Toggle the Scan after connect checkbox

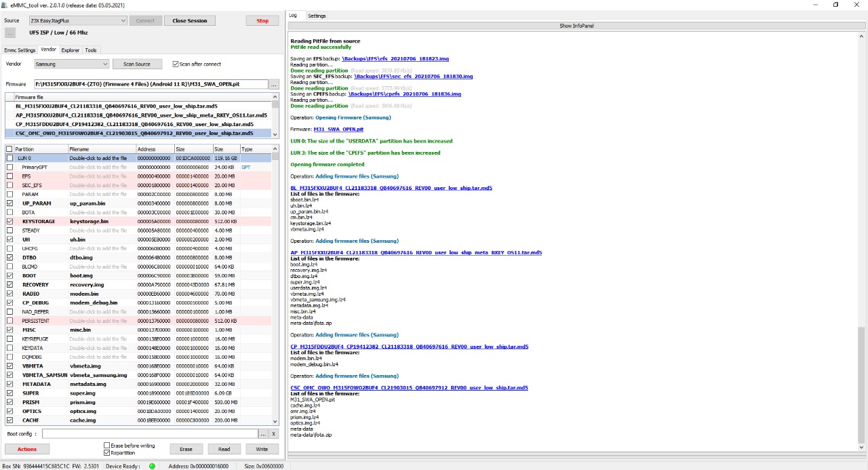tap(176, 64)
